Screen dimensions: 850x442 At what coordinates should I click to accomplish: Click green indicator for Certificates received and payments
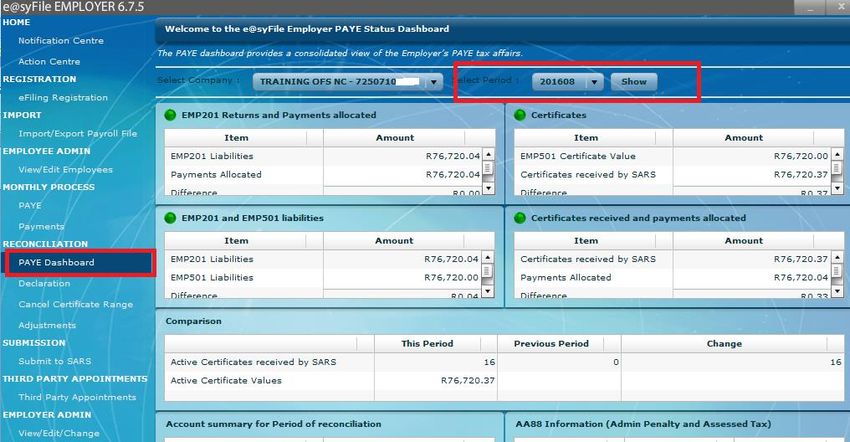(x=520, y=218)
